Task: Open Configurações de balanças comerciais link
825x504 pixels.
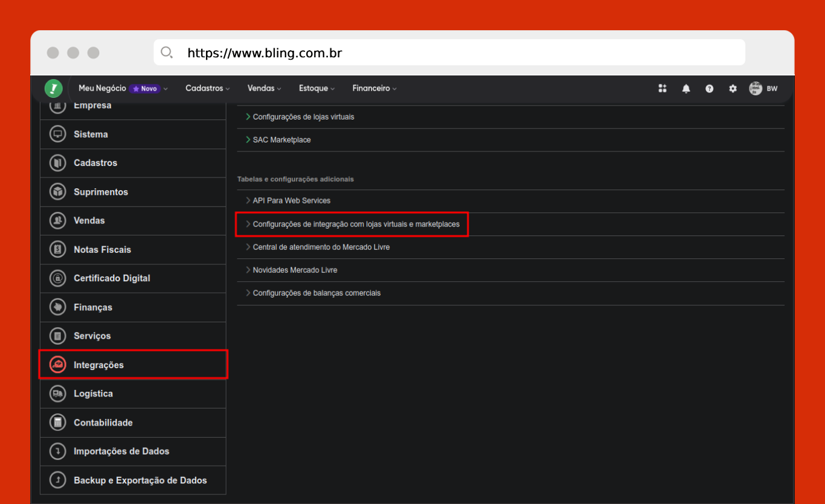Action: tap(317, 293)
